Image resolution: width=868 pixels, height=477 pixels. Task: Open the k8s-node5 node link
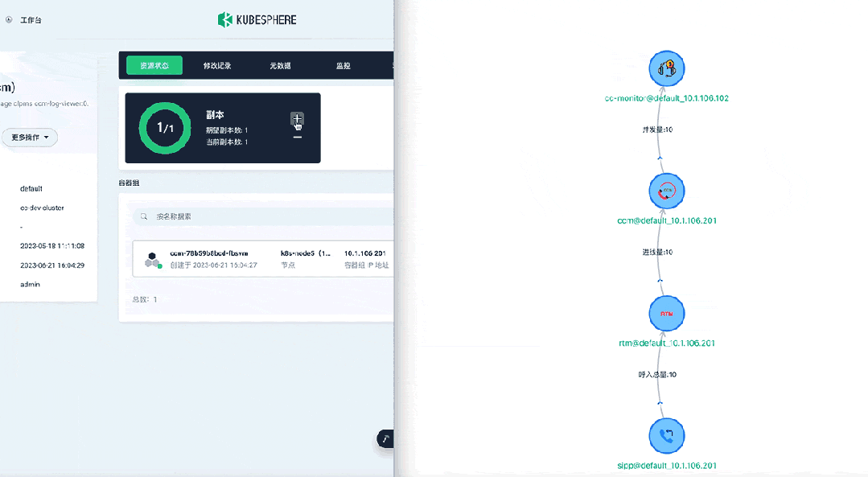pos(305,253)
